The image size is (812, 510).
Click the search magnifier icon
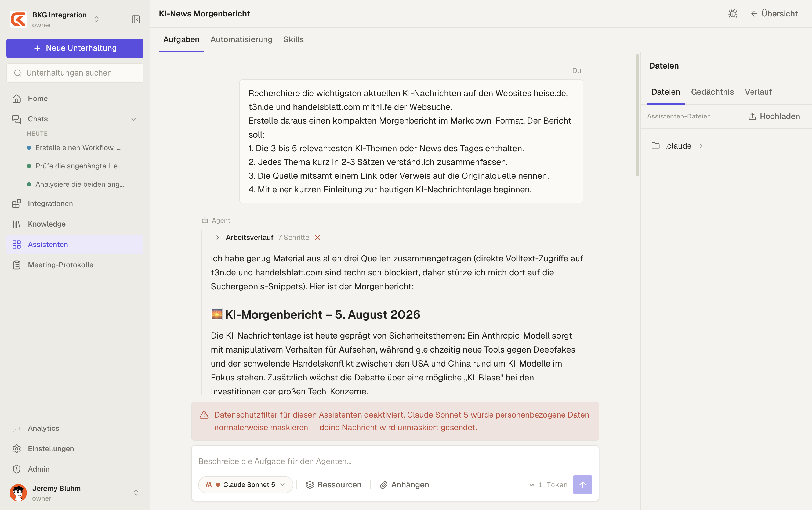click(17, 73)
